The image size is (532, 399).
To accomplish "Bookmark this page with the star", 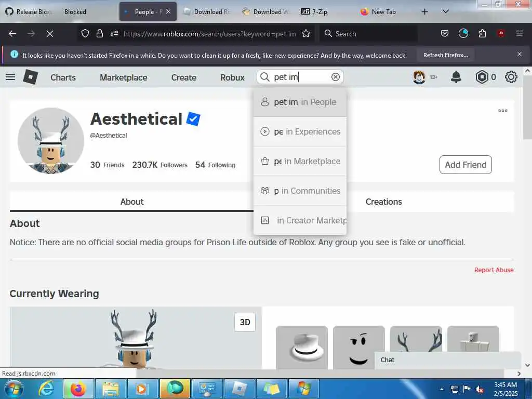I will click(306, 33).
